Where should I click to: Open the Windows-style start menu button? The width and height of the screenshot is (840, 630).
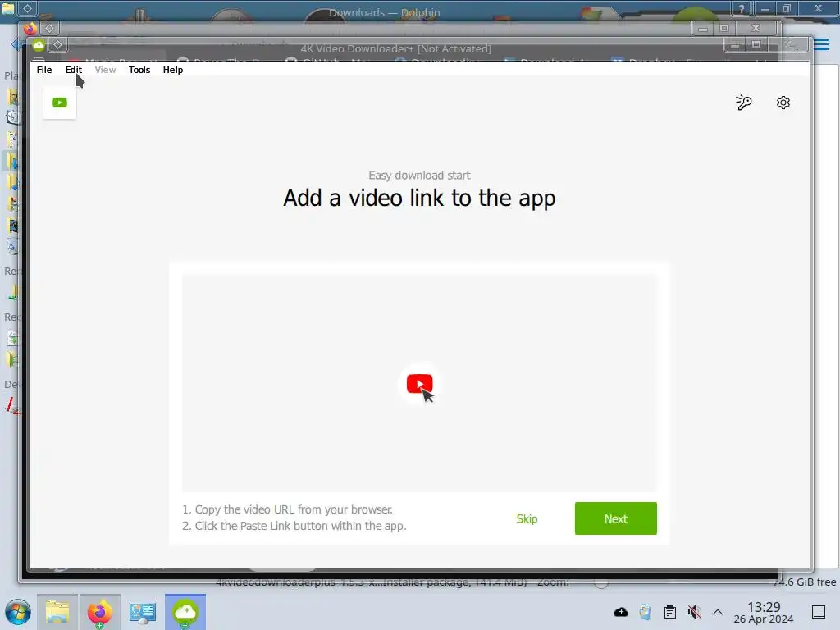click(18, 612)
